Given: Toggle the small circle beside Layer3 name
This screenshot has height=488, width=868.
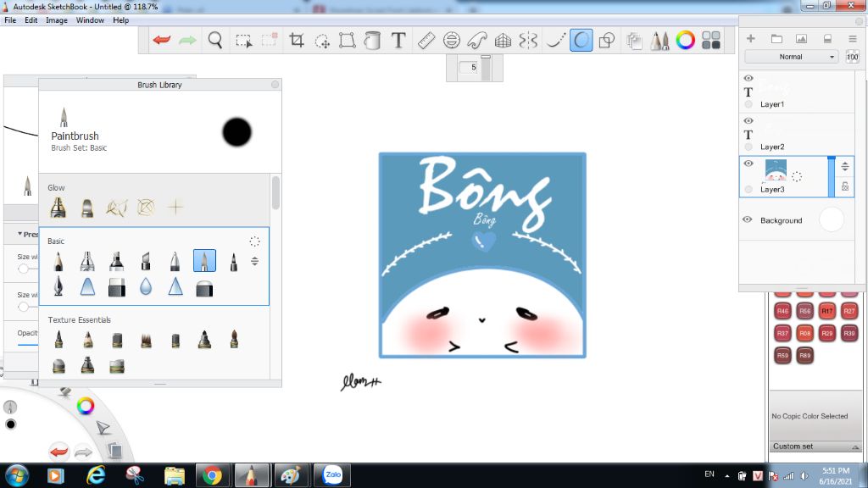Looking at the screenshot, I should [748, 189].
